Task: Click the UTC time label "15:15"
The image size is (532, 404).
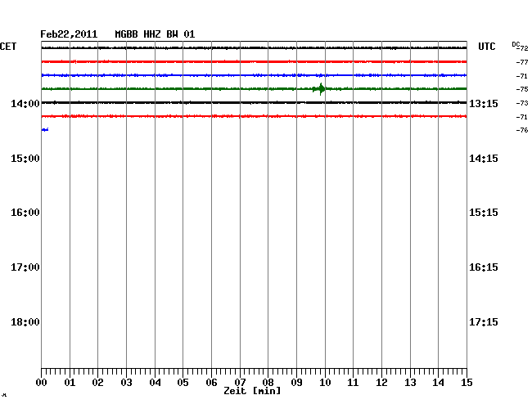Action: [484, 213]
